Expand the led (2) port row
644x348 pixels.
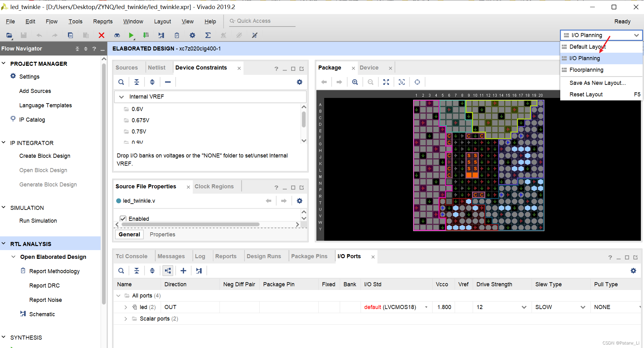click(x=125, y=307)
